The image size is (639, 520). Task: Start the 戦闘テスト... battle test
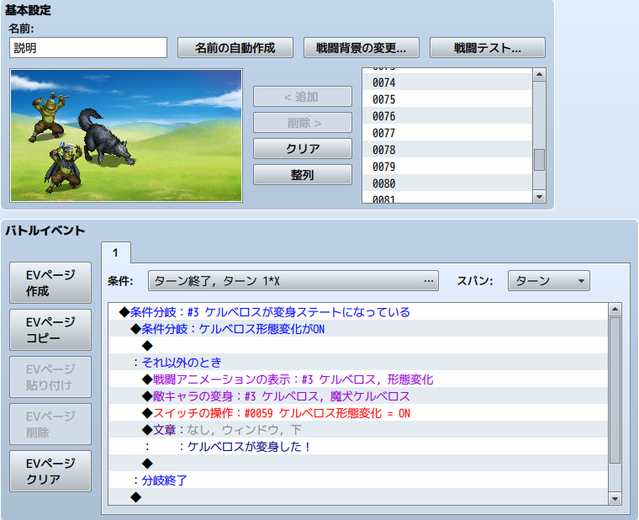click(x=487, y=48)
